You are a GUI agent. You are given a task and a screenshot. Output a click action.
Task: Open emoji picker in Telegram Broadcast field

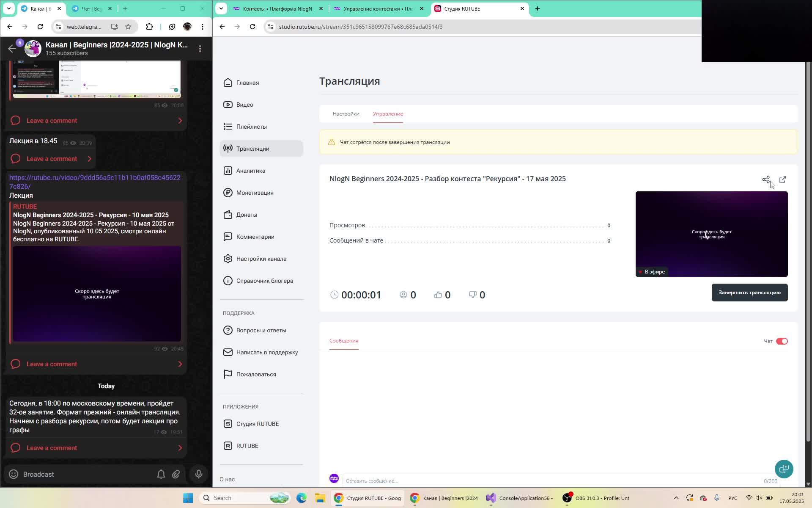tap(14, 474)
